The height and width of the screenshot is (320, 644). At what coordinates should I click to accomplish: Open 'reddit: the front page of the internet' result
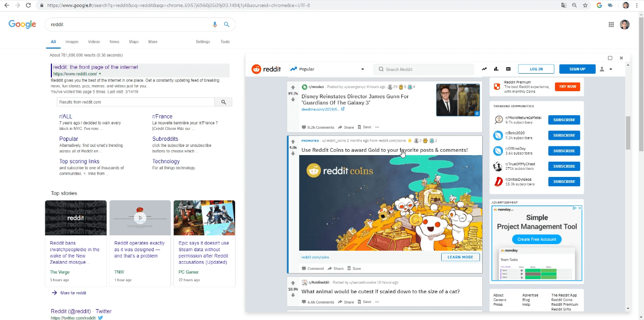(x=96, y=67)
